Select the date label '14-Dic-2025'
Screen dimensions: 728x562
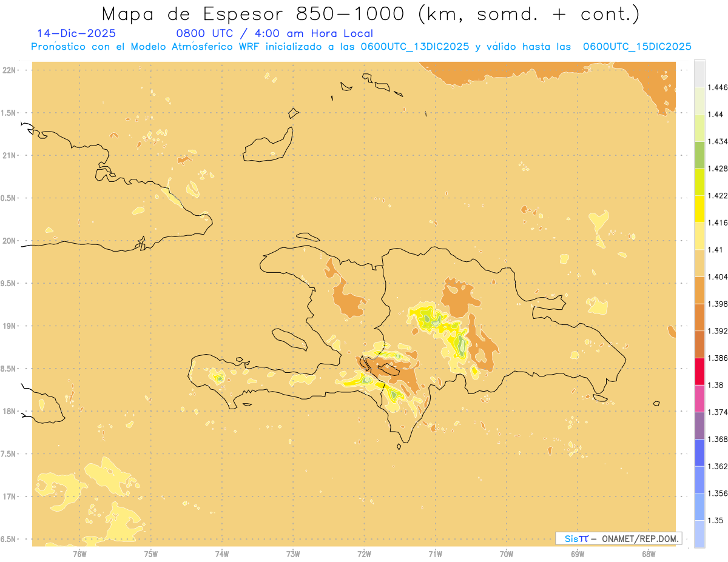pyautogui.click(x=76, y=33)
